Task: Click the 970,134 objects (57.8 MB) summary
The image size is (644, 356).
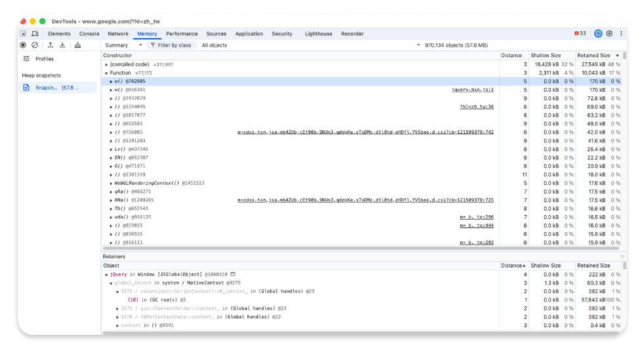Action: [x=456, y=45]
